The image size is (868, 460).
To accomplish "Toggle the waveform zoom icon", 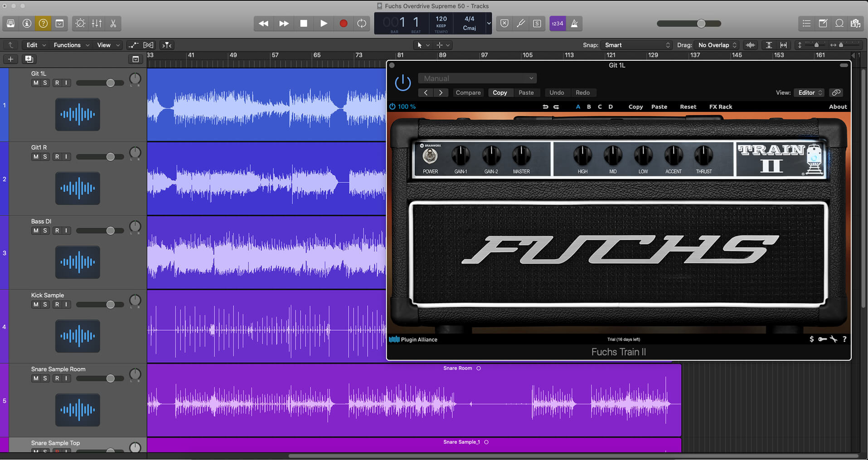I will pos(751,45).
